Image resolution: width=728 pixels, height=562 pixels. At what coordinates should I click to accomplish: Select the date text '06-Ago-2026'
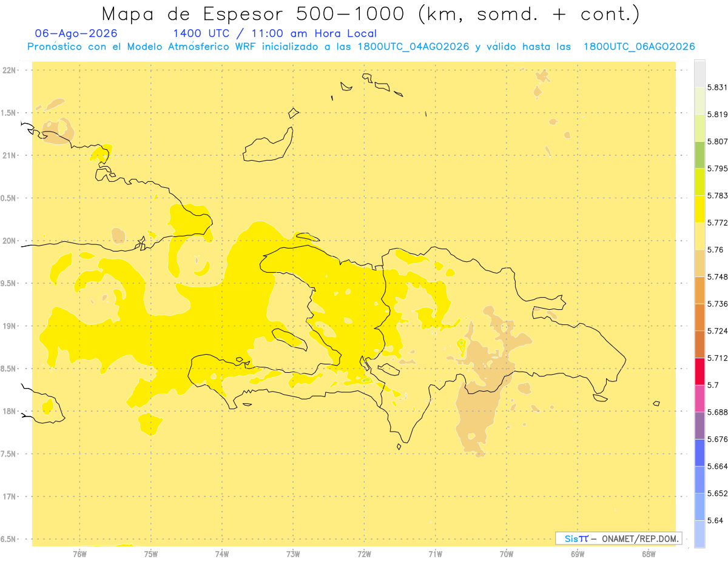pos(76,33)
